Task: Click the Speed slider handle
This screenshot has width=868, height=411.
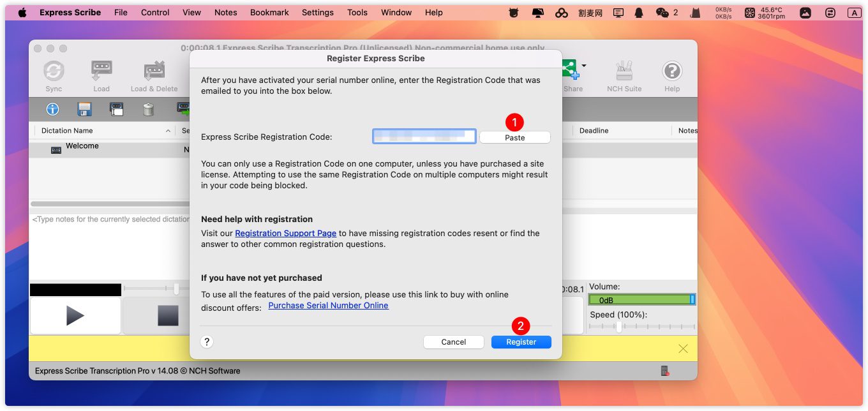Action: click(618, 327)
